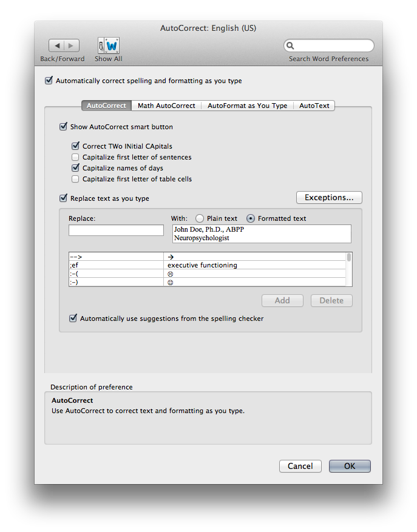
Task: Toggle Show AutoCorrect smart button checkbox
Action: click(x=63, y=127)
